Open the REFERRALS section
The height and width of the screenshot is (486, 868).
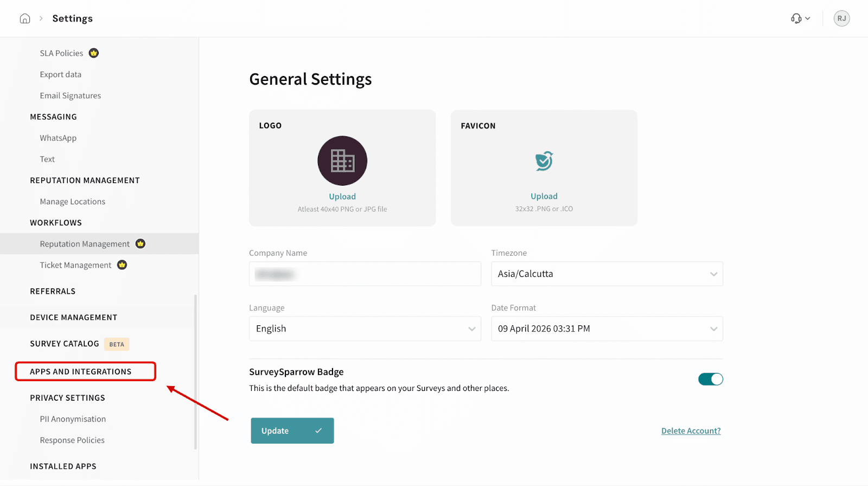(53, 291)
